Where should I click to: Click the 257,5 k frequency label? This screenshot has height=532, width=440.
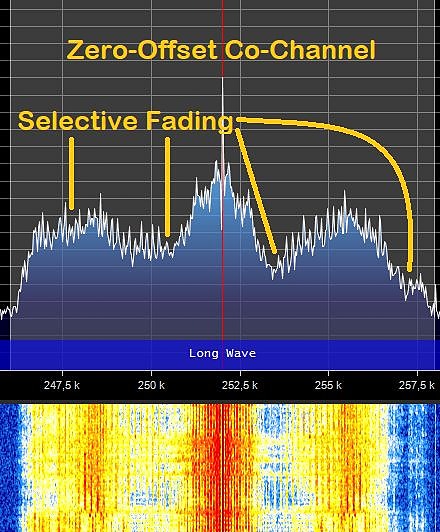click(417, 385)
